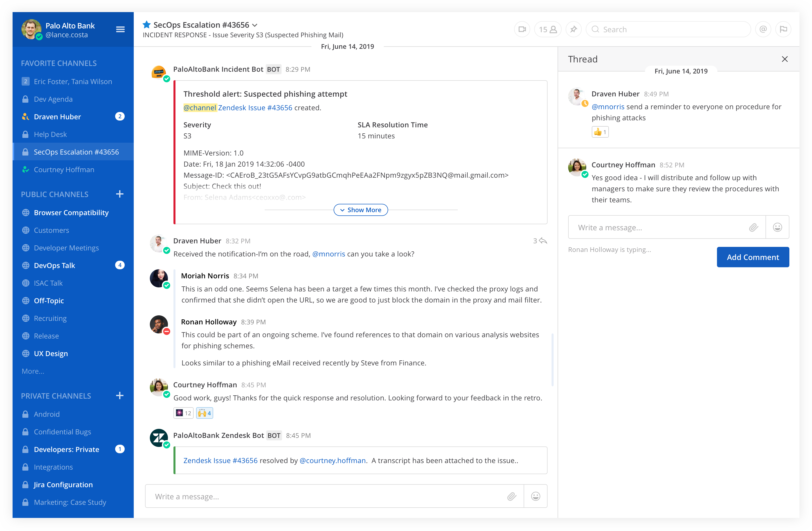Image resolution: width=812 pixels, height=531 pixels.
Task: Toggle the thread panel close button
Action: click(x=785, y=59)
